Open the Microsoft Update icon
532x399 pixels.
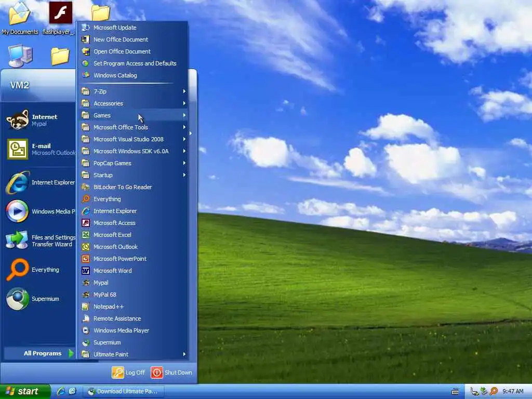pos(86,28)
